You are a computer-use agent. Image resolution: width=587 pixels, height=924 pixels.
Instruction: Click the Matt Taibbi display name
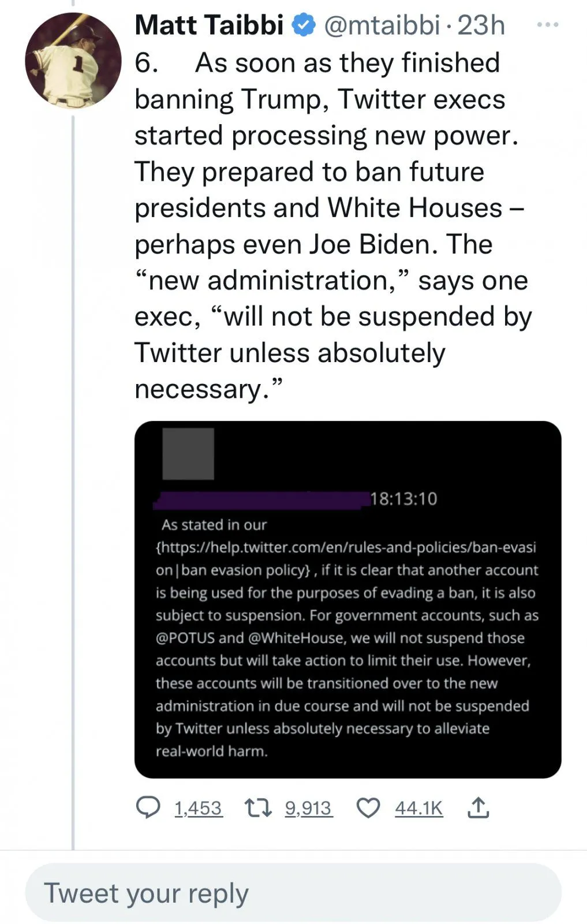209,25
